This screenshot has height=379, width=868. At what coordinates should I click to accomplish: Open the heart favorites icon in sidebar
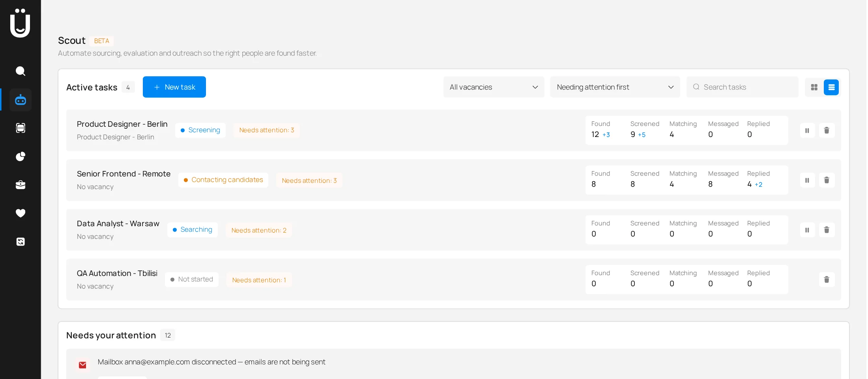[x=21, y=213]
